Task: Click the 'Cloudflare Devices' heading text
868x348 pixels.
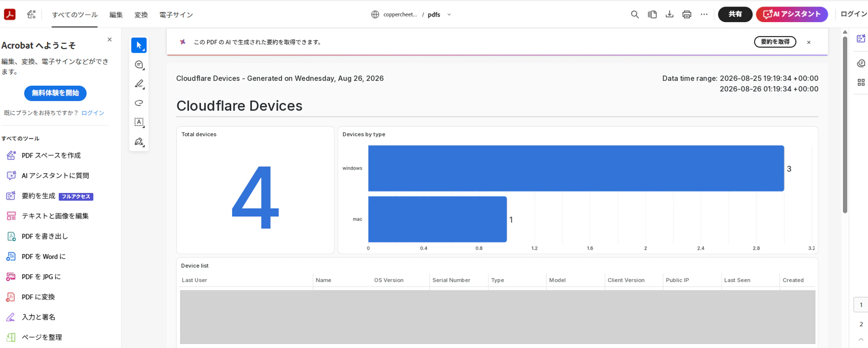Action: 240,106
